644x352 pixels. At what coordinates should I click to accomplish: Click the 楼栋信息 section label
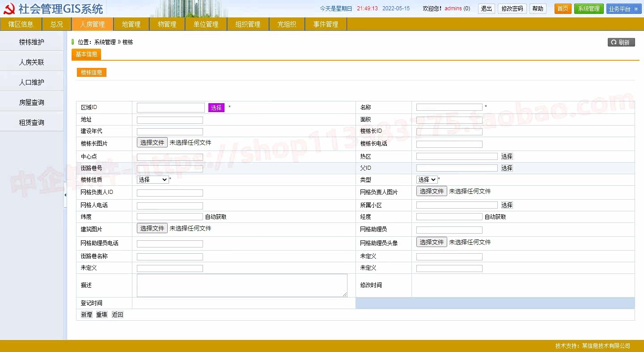92,72
